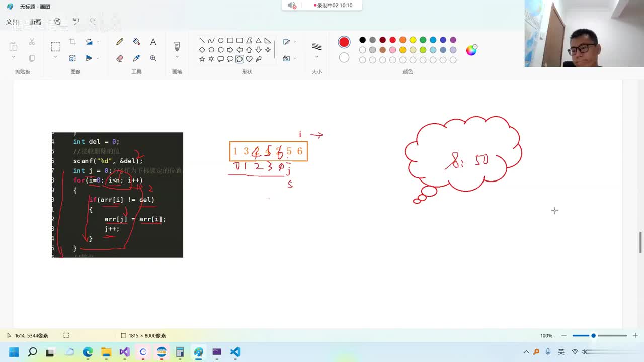The width and height of the screenshot is (644, 362).
Task: Open the shape fill dropdown
Action: 294,58
